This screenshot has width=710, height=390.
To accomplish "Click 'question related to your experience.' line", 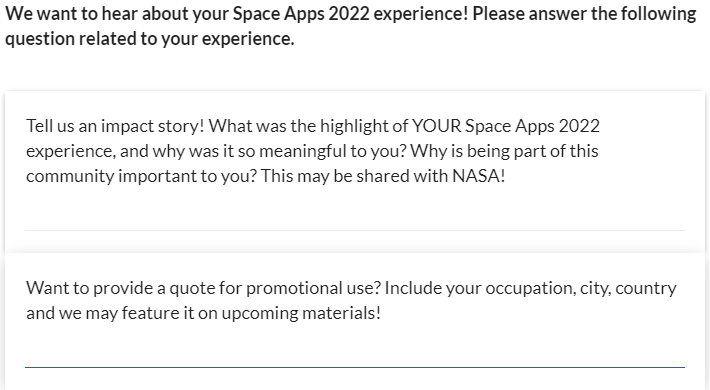I will click(x=150, y=39).
